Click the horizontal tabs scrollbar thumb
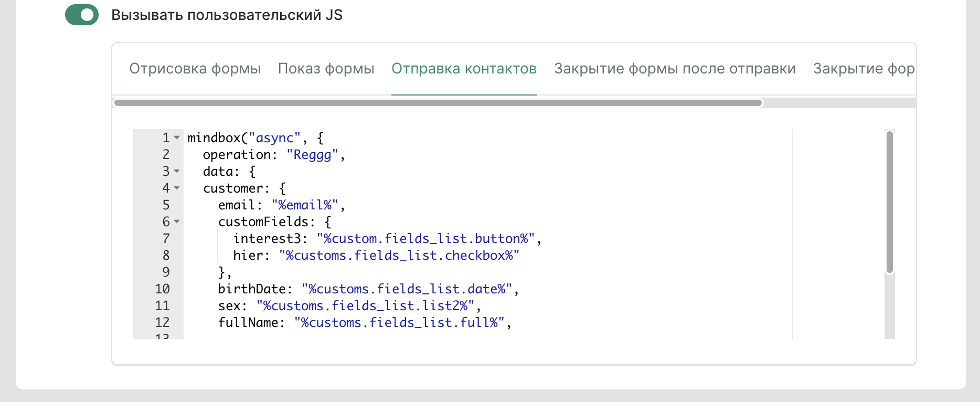 (438, 103)
